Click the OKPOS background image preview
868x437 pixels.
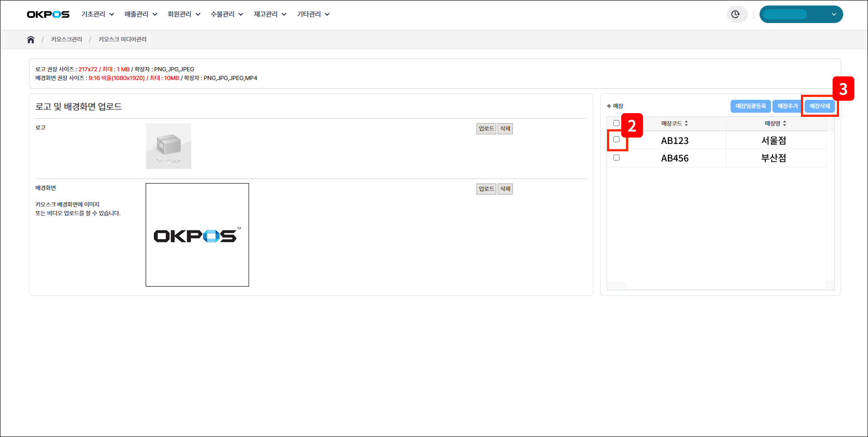[197, 235]
